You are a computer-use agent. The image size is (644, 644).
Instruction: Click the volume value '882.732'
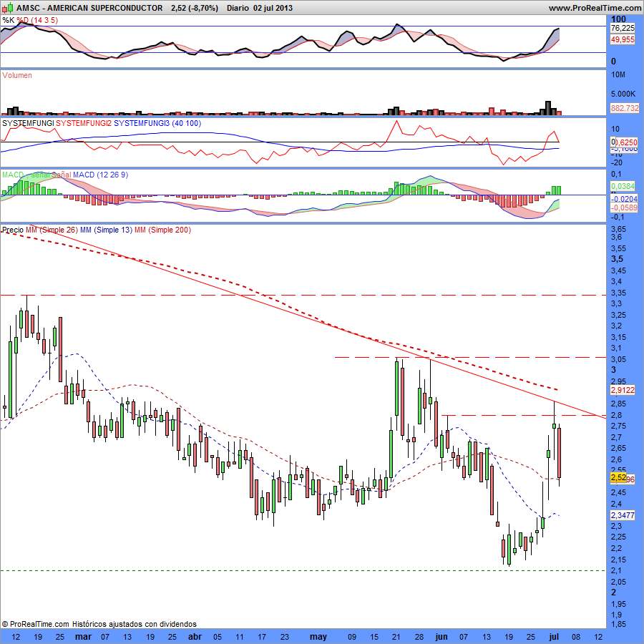625,108
